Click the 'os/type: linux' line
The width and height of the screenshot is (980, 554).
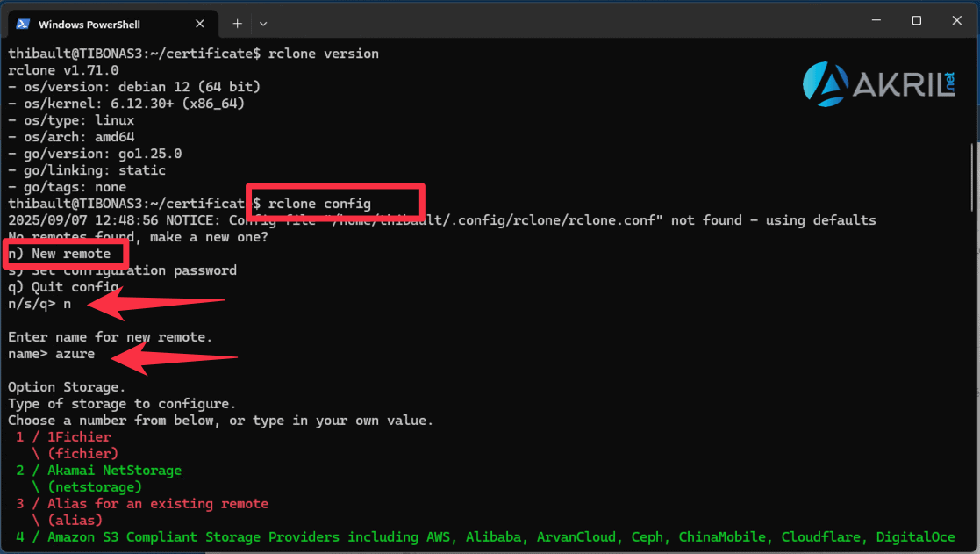click(71, 120)
